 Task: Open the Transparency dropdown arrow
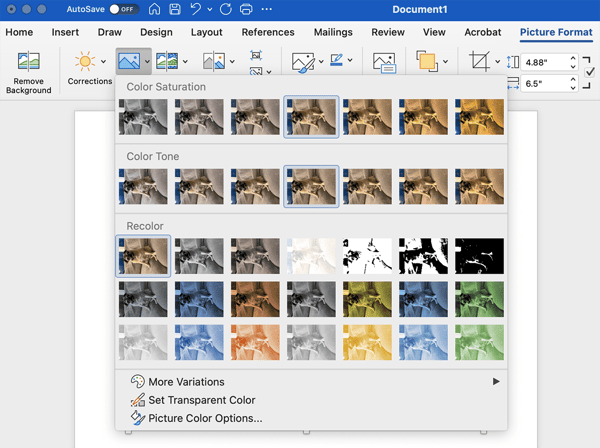pyautogui.click(x=232, y=61)
